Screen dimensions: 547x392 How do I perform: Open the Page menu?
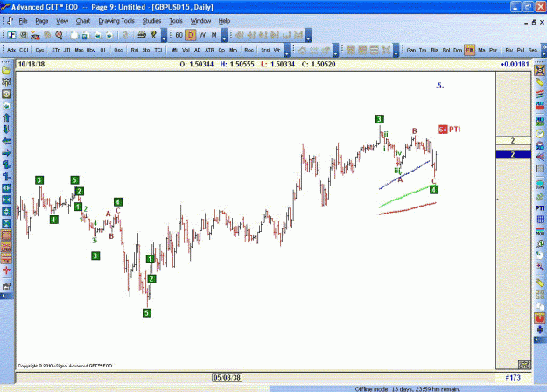tap(41, 21)
